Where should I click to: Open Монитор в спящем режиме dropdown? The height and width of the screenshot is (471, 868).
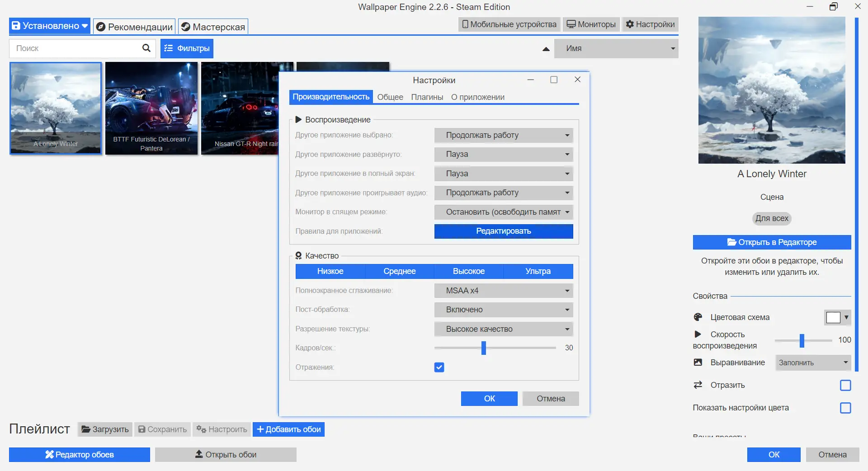[x=504, y=212]
